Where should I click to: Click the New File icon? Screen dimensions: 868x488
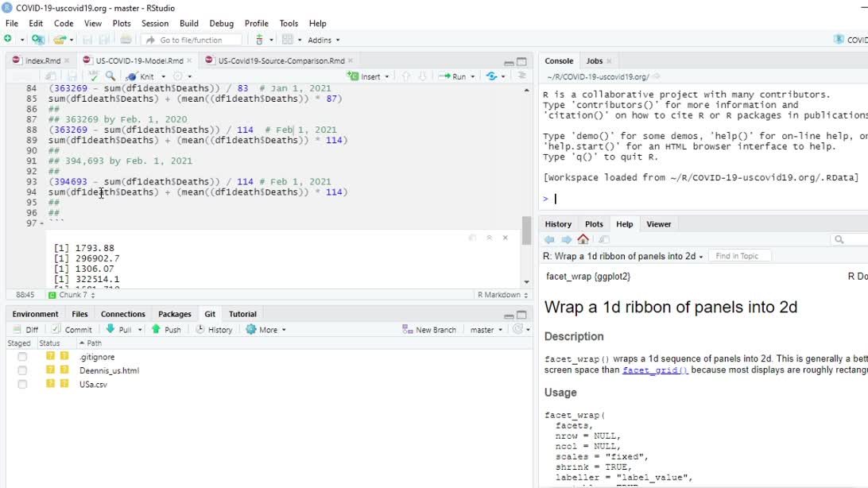click(8, 39)
